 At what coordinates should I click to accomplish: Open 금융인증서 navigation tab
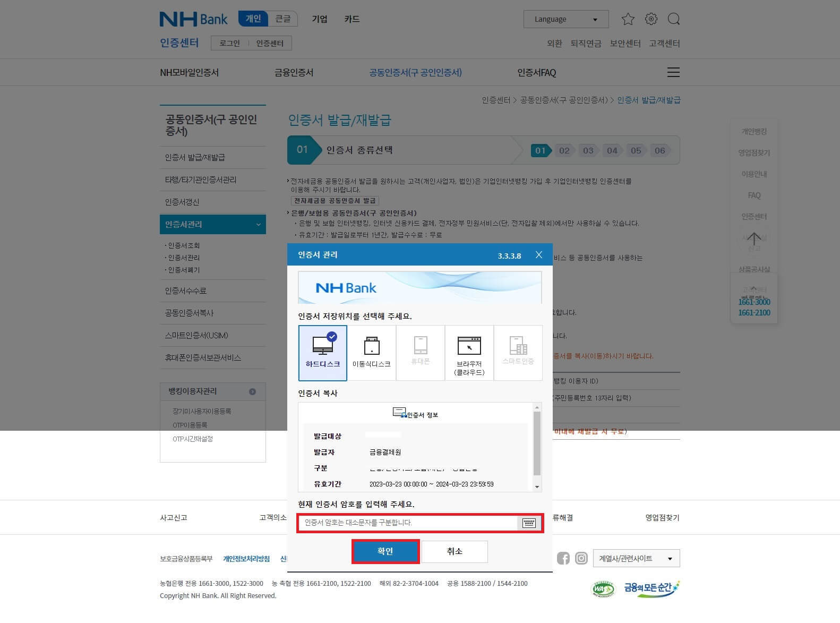coord(294,72)
